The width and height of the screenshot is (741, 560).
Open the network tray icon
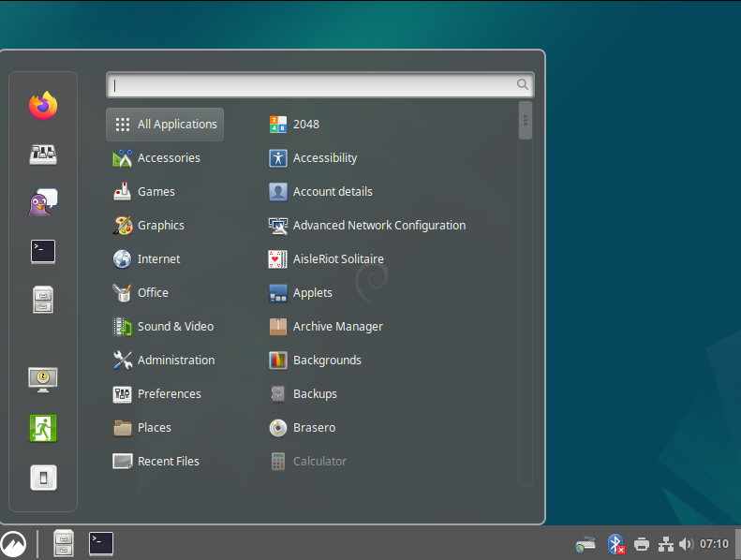666,544
